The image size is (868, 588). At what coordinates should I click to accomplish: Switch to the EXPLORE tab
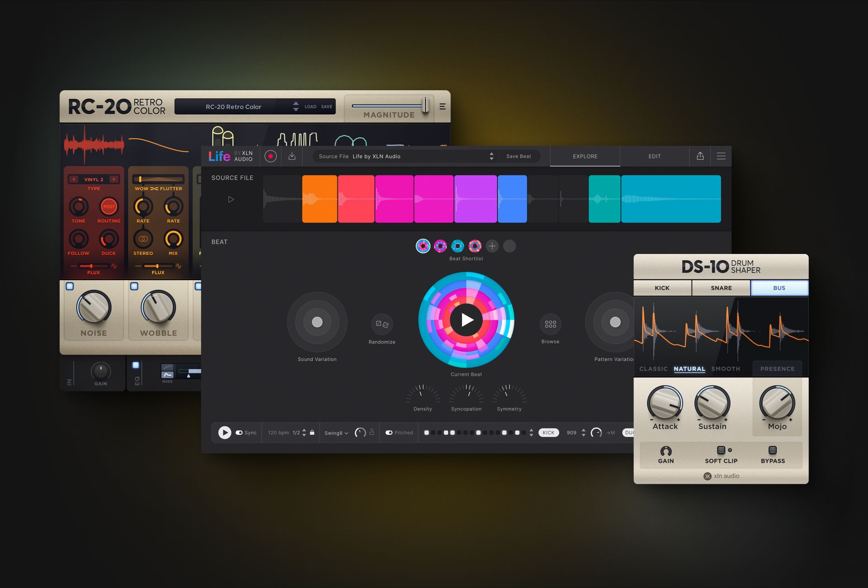[x=585, y=156]
